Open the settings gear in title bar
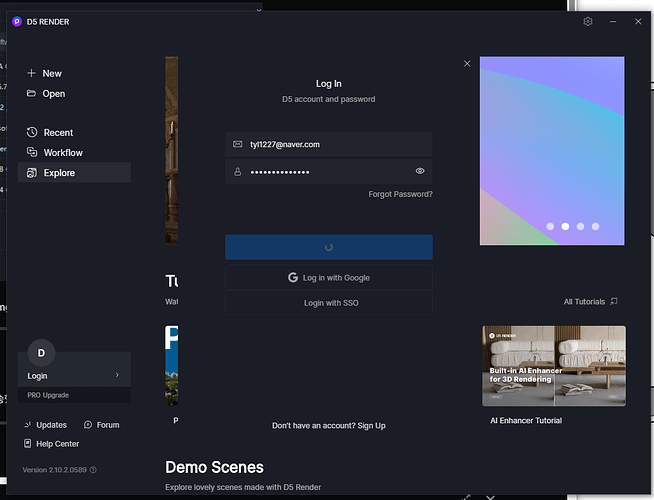This screenshot has width=654, height=500. [588, 22]
